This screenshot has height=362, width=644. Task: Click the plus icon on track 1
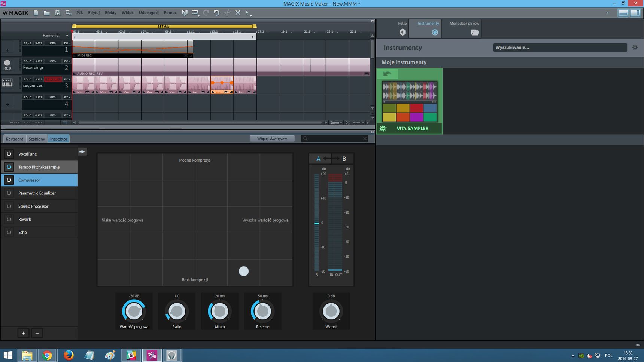coord(7,50)
